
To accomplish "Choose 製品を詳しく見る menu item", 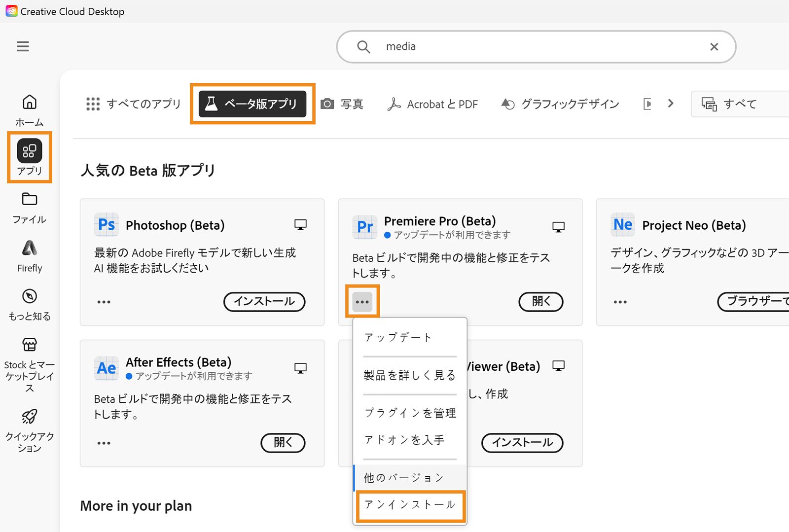I will (x=410, y=376).
